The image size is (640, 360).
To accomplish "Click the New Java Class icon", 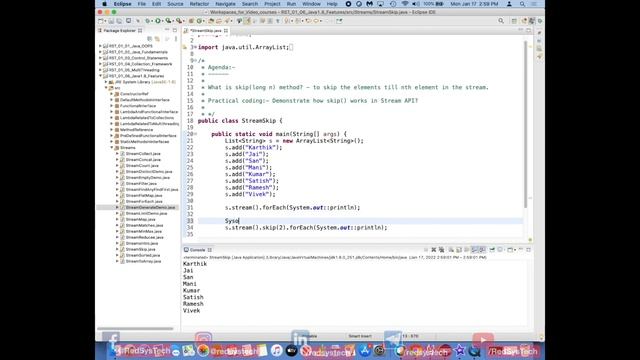I will tap(200, 21).
